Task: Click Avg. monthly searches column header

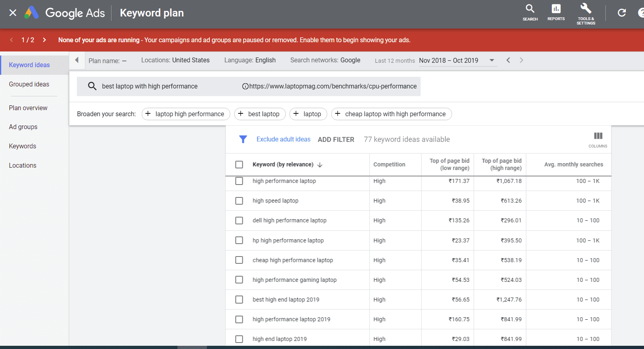Action: pos(574,164)
